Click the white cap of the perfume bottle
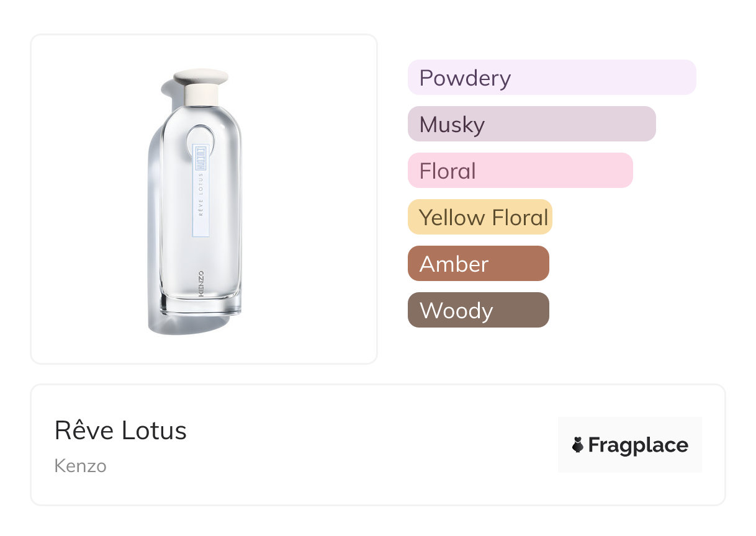Image resolution: width=756 pixels, height=536 pixels. click(200, 87)
